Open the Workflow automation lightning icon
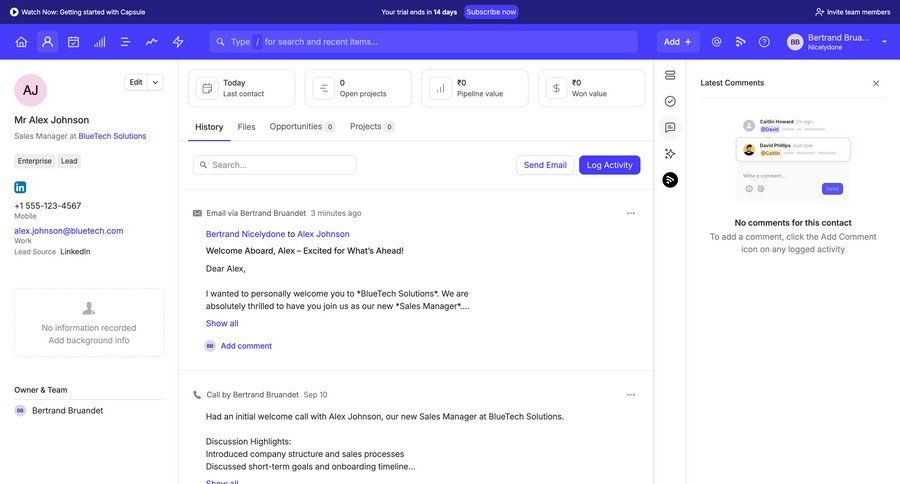The image size is (900, 484). pos(178,42)
